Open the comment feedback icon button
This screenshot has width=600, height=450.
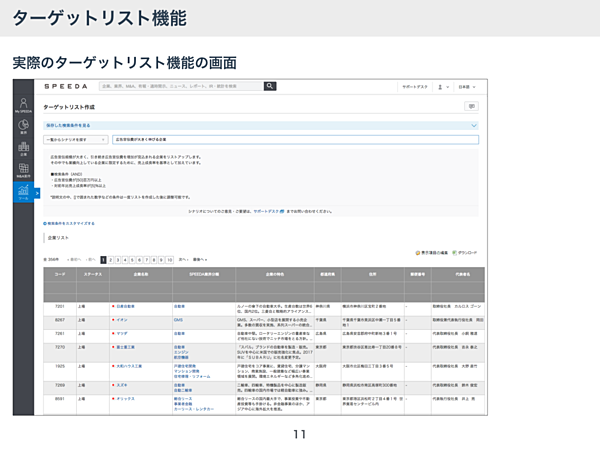tap(471, 106)
